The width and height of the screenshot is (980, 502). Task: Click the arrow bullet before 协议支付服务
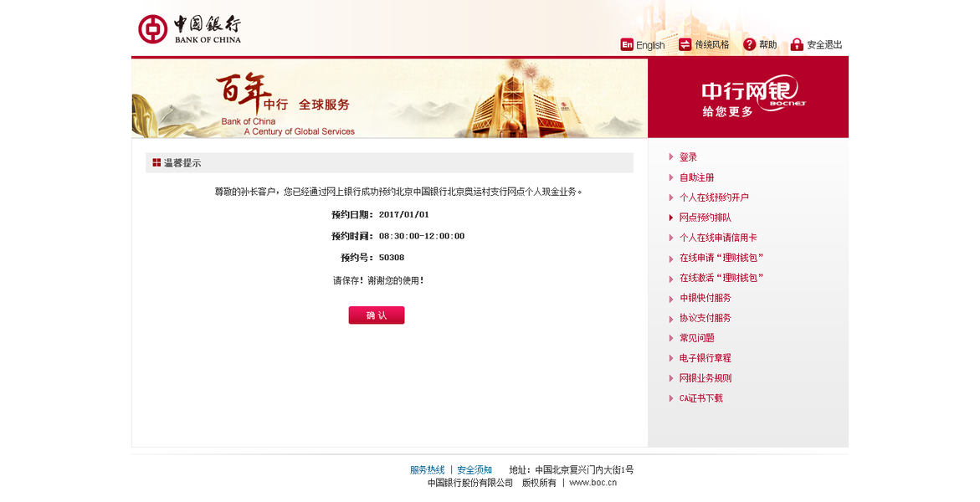[670, 318]
